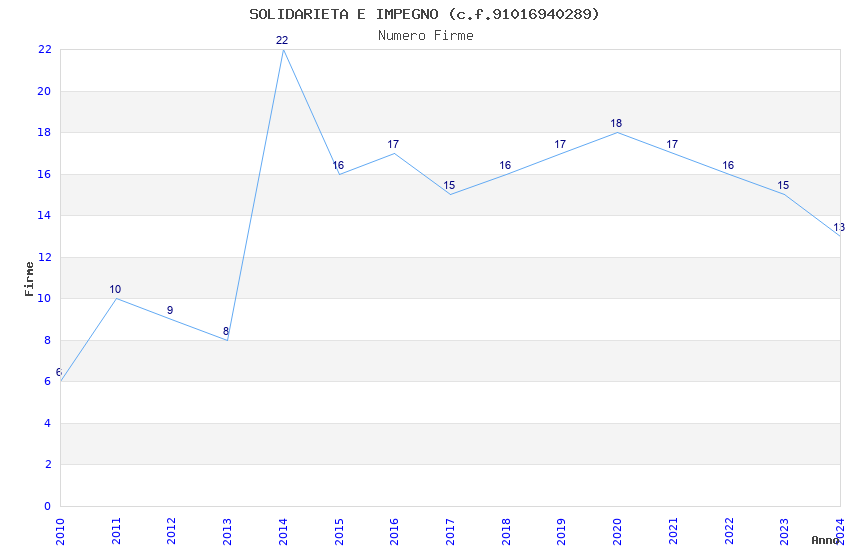Click the y-axis value 12
Image resolution: width=850 pixels, height=550 pixels.
[x=44, y=257]
